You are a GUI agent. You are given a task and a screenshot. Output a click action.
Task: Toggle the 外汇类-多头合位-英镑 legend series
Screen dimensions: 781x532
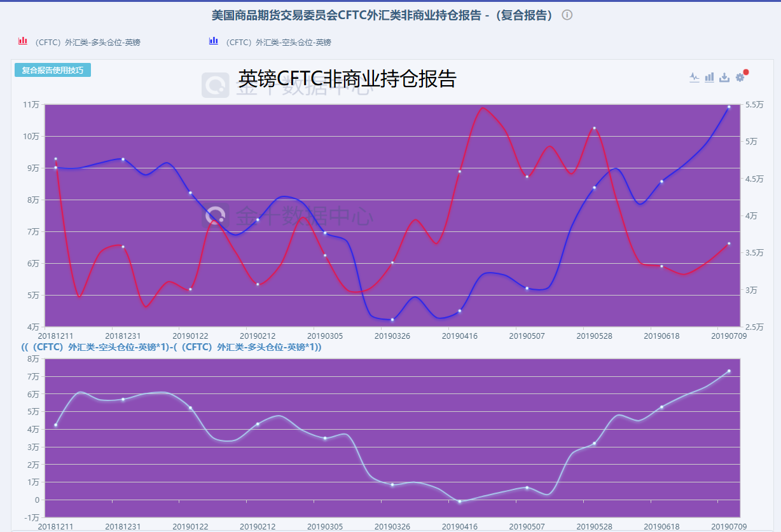click(x=87, y=43)
